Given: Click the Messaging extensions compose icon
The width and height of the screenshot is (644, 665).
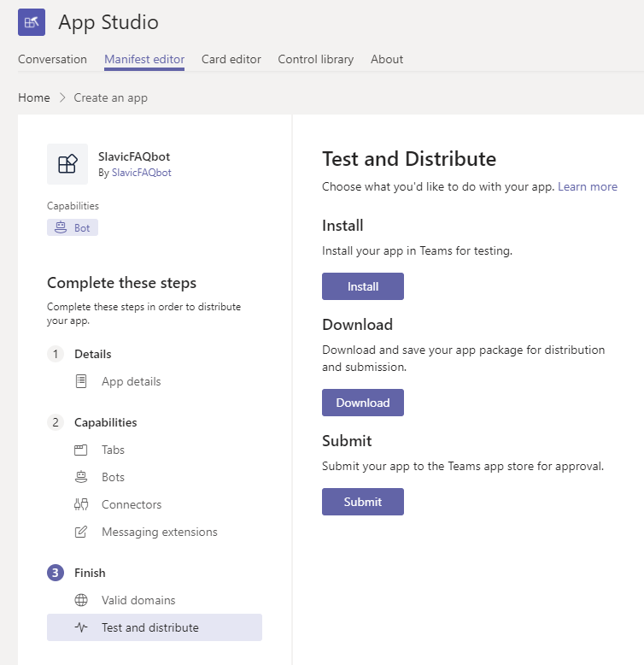Looking at the screenshot, I should 81,532.
